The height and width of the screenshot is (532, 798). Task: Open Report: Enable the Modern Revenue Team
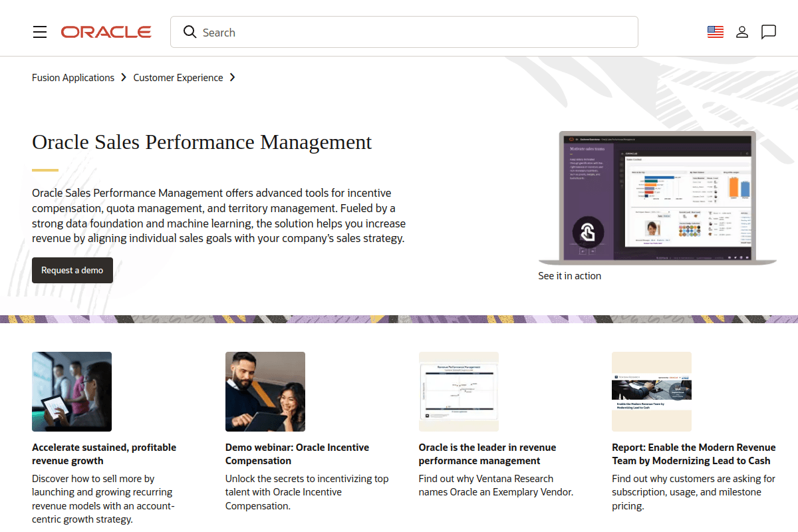[694, 454]
